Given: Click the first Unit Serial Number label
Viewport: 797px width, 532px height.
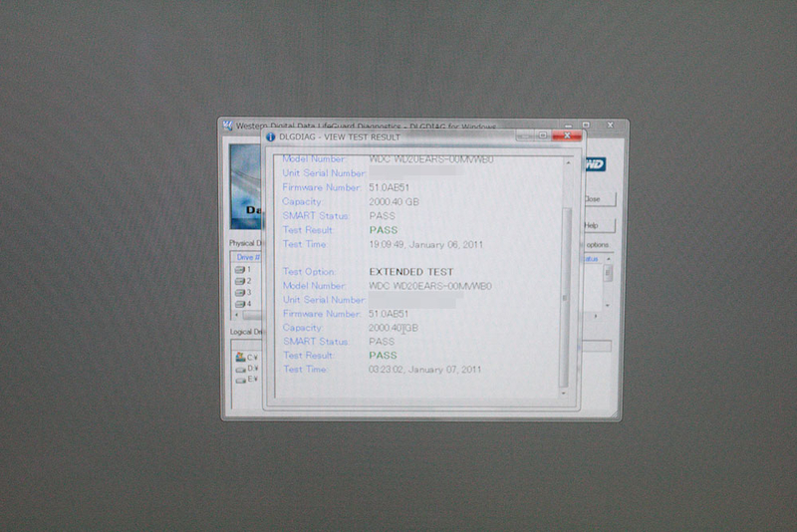Looking at the screenshot, I should [x=325, y=173].
